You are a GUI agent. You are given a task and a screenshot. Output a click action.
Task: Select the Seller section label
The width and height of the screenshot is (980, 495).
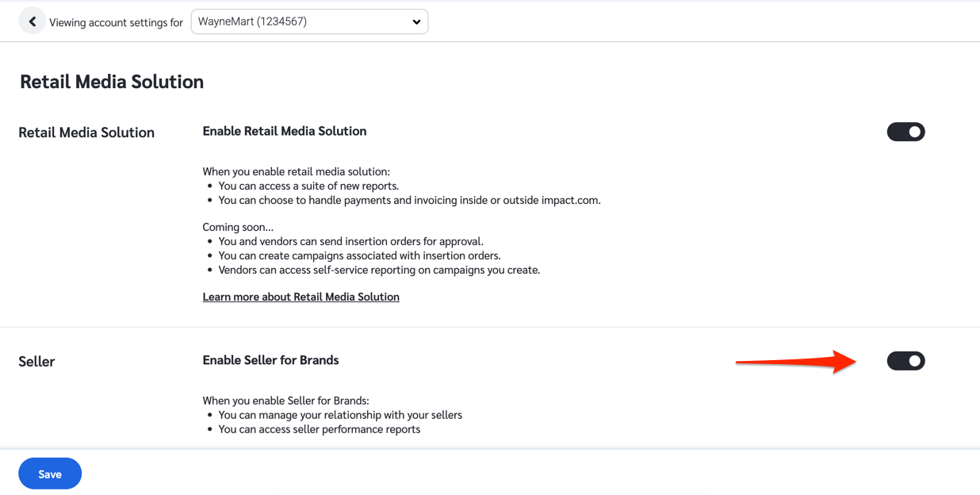point(36,362)
